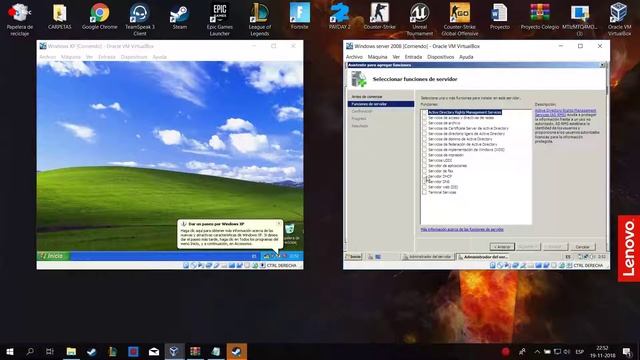Check Servidor web (IIS) role
640x360 pixels.
424,187
